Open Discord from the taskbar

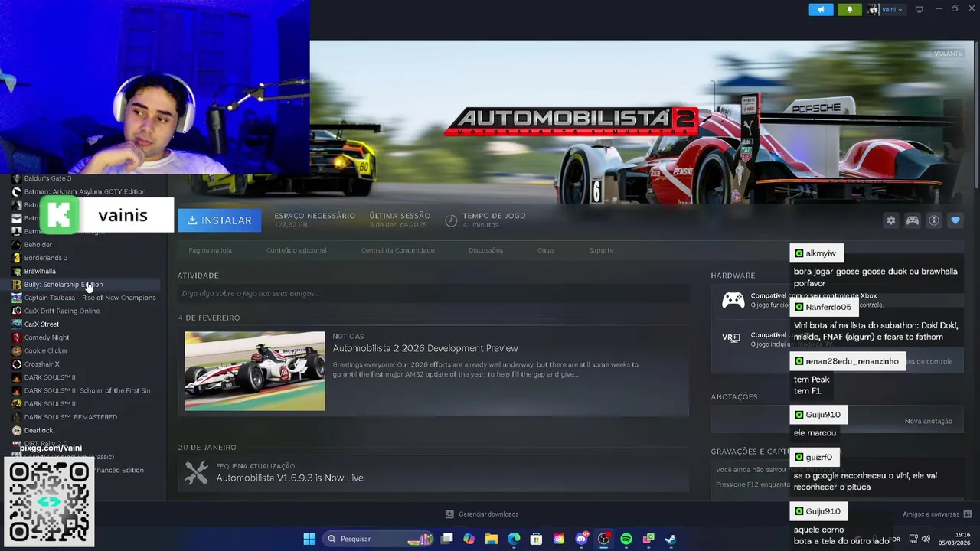tap(581, 539)
